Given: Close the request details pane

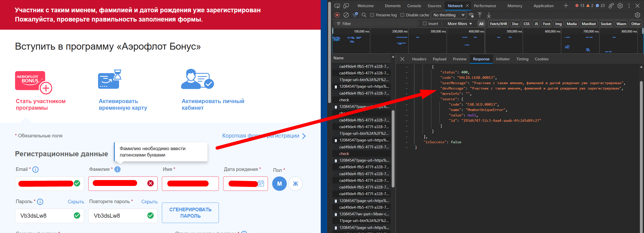Looking at the screenshot, I should click(402, 59).
